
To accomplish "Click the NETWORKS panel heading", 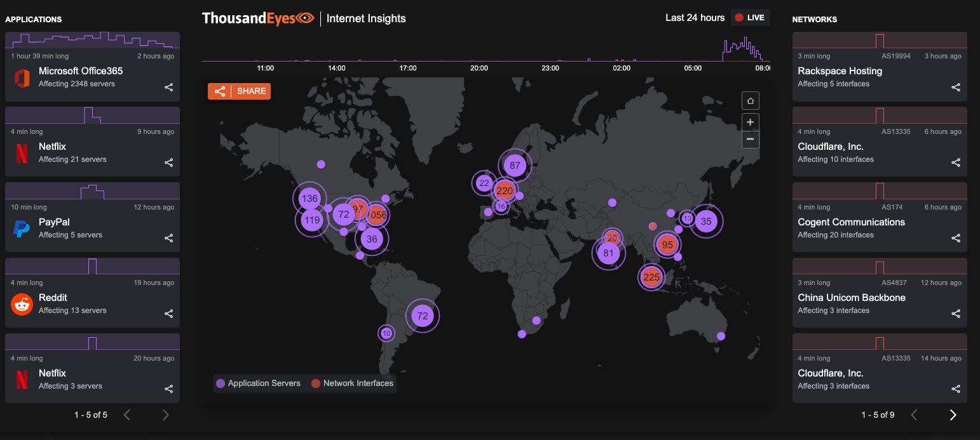I will coord(815,19).
